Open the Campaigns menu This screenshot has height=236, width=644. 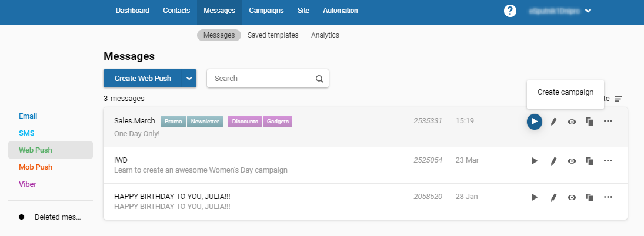click(x=266, y=11)
